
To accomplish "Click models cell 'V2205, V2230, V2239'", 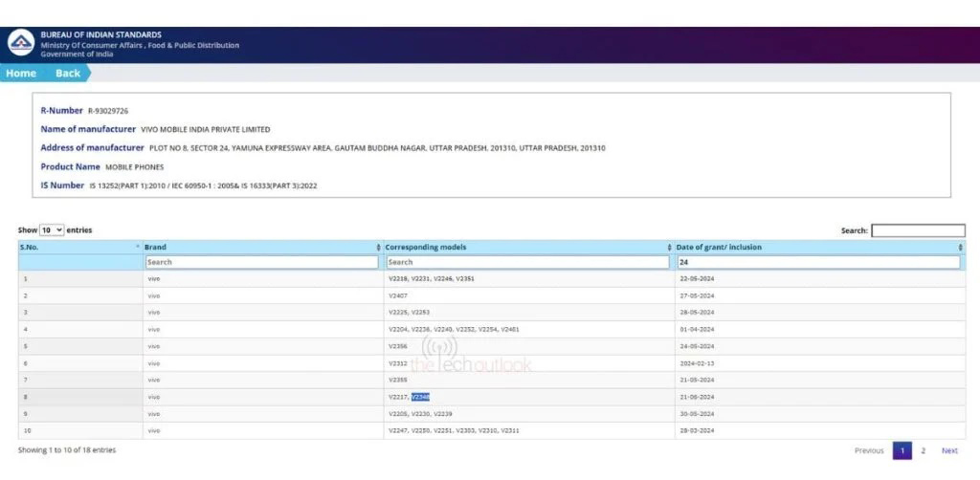I will point(528,414).
